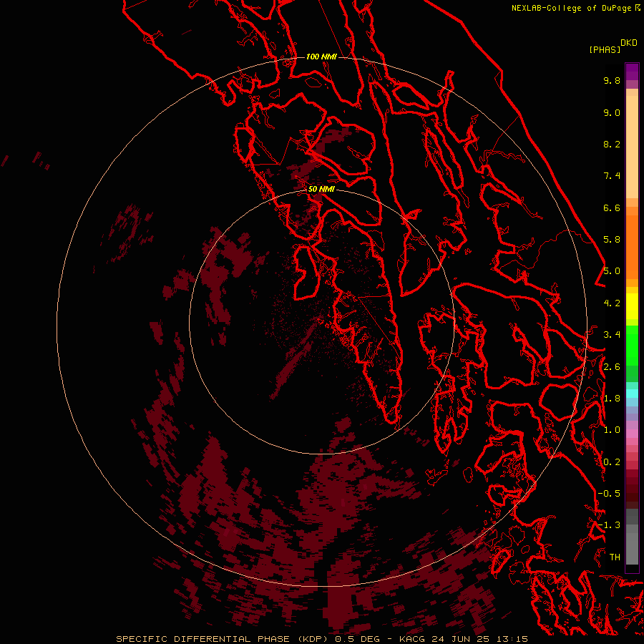Image resolution: width=644 pixels, height=644 pixels.
Task: Click the -1.3 legend value
Action: (609, 525)
